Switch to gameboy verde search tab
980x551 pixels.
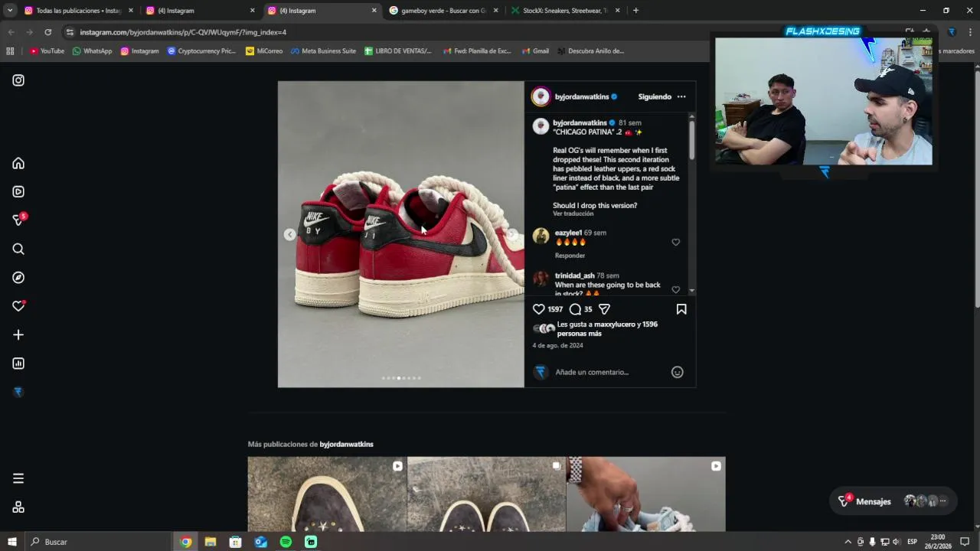[x=443, y=11]
